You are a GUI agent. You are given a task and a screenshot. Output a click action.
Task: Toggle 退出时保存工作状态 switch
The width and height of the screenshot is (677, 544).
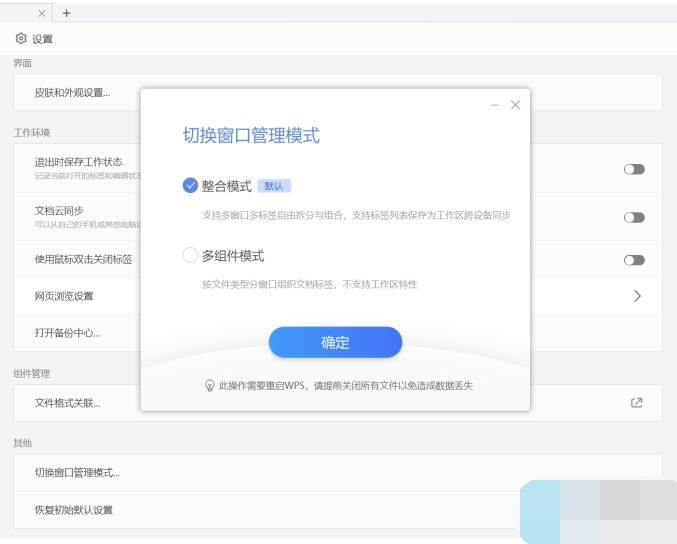click(634, 169)
